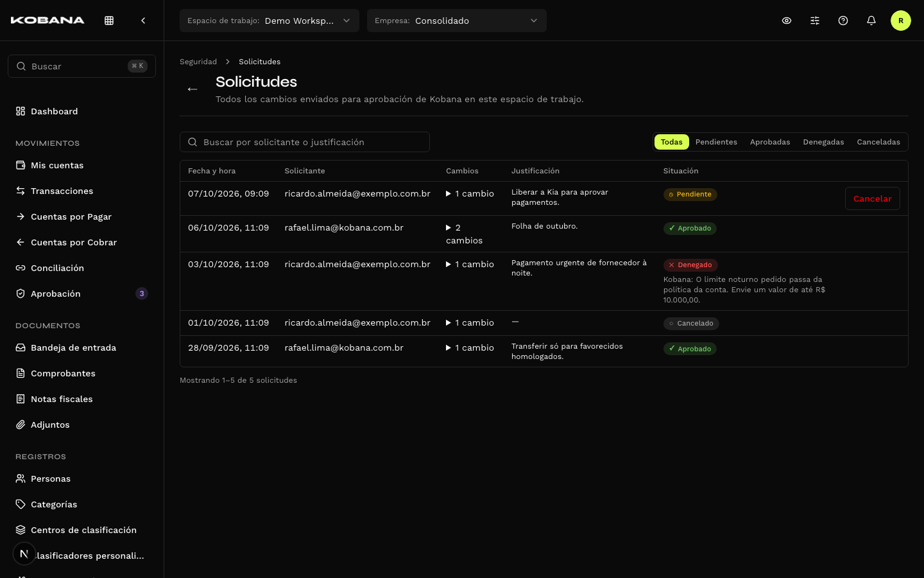This screenshot has height=578, width=924.
Task: Open the notifications bell
Action: pos(871,21)
